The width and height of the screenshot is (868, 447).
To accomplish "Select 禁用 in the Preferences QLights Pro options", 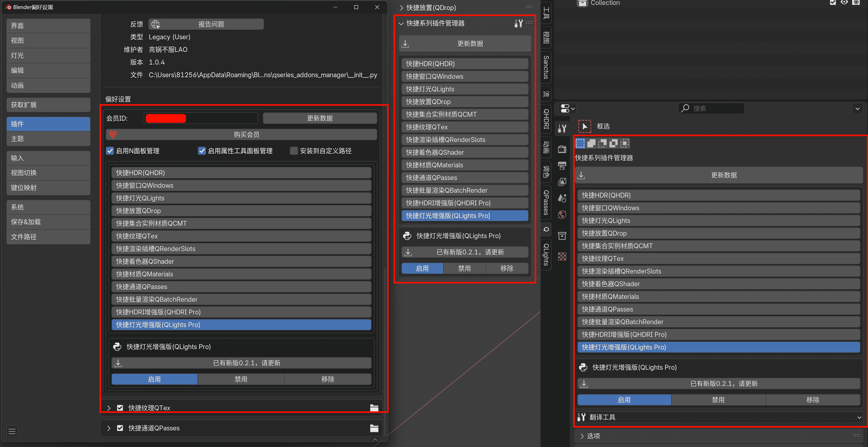I will point(241,379).
